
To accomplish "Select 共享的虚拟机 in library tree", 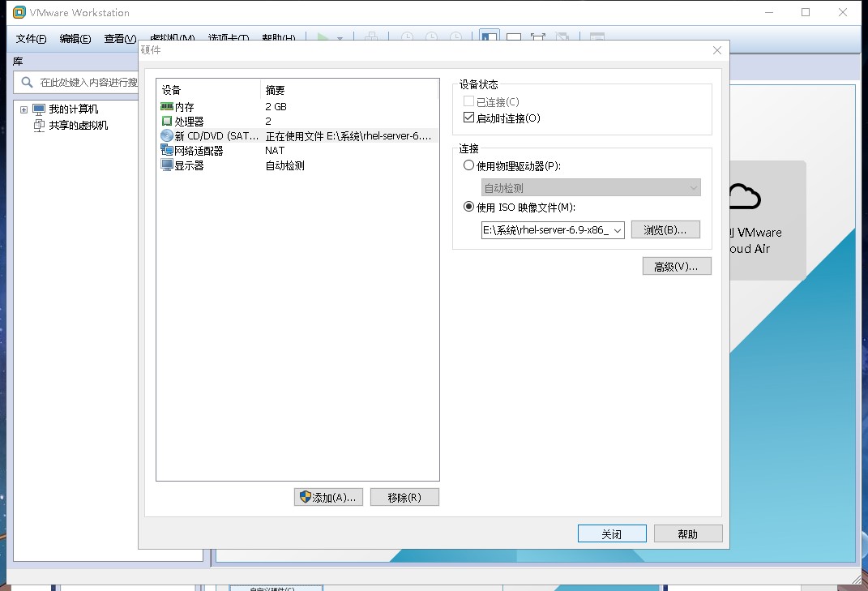I will coord(78,125).
